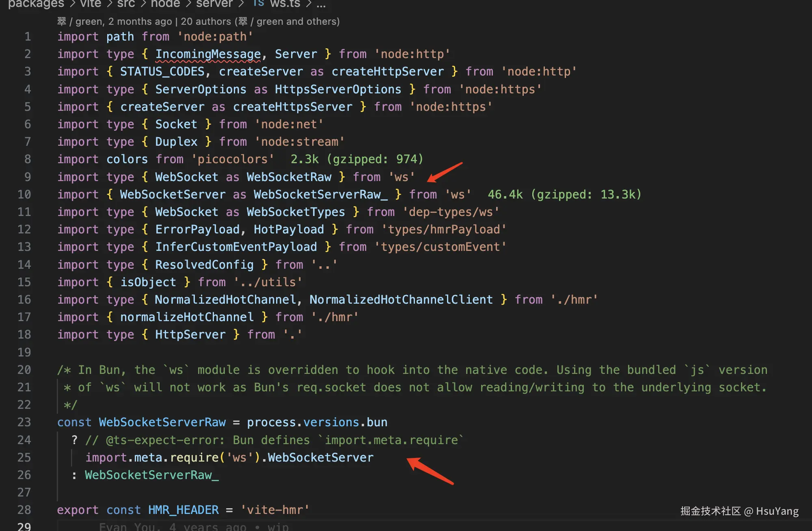812x531 pixels.
Task: Click line number 10 in the gutter
Action: [24, 194]
